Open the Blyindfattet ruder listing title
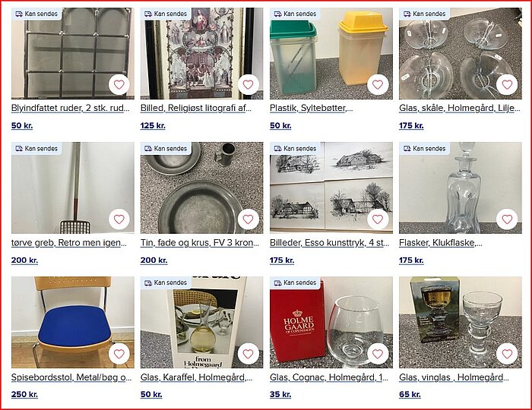 point(71,108)
